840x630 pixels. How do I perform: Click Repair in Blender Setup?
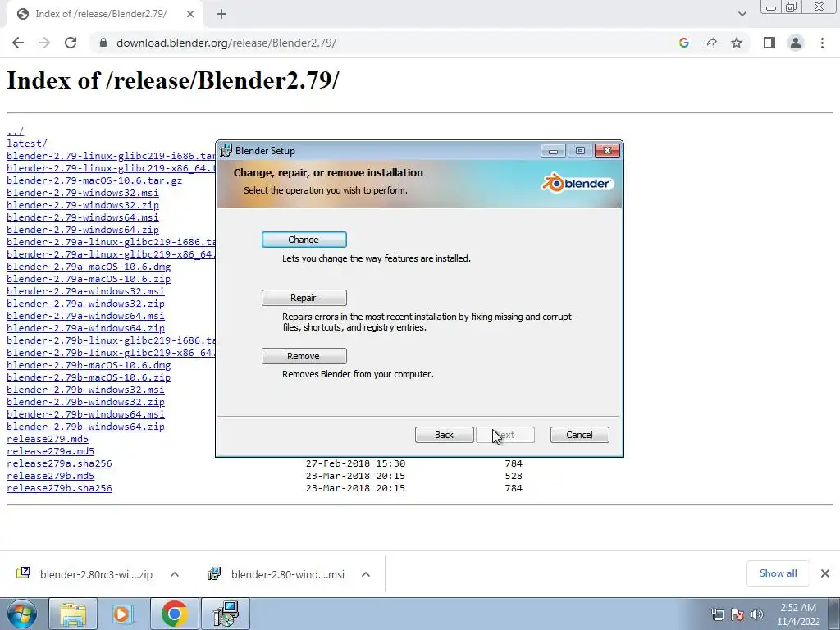304,298
